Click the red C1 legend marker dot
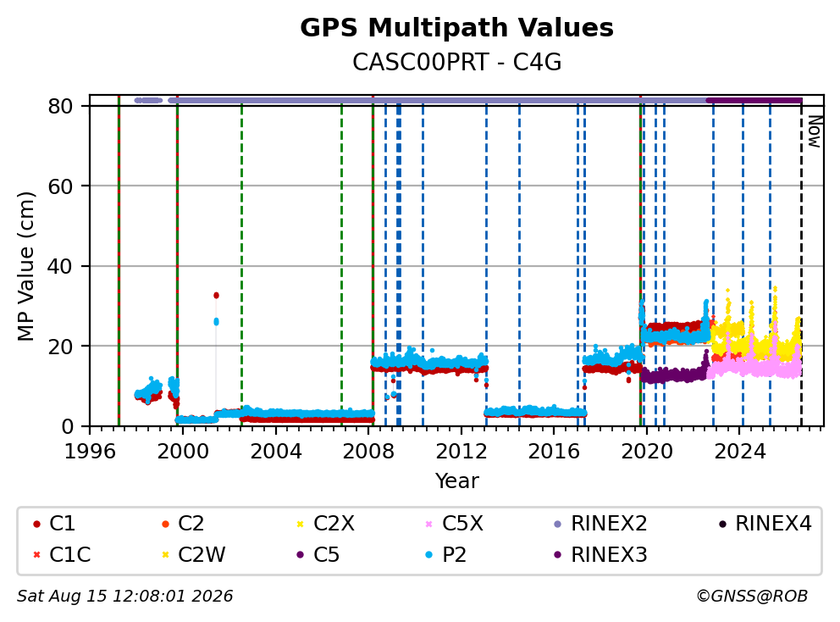 coord(36,524)
